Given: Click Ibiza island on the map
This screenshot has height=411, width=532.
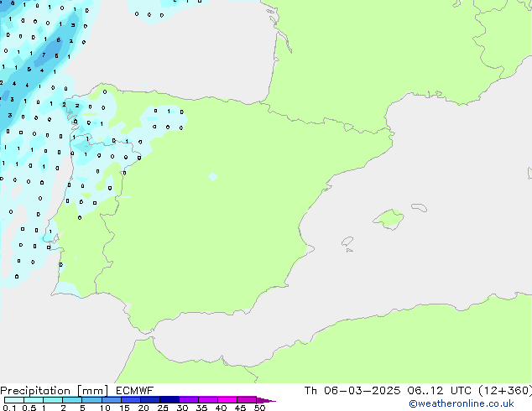Looking at the screenshot, I should click(347, 242).
